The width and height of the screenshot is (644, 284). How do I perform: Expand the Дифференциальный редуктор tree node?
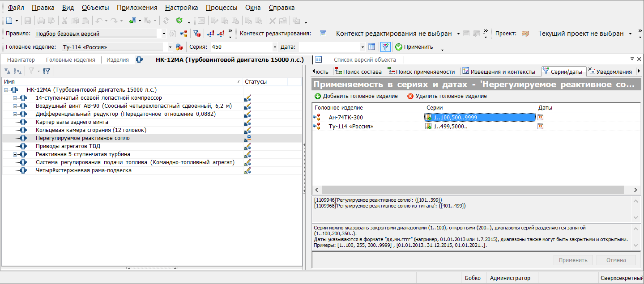click(x=15, y=114)
